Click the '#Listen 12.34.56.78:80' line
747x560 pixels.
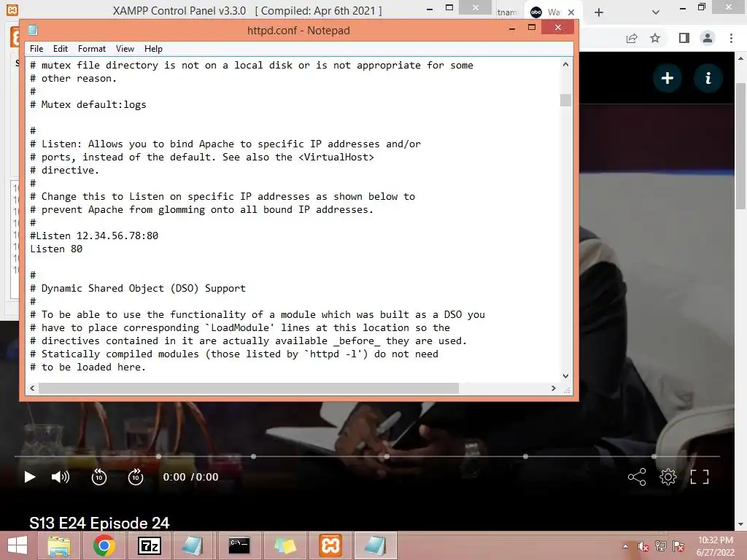pos(94,236)
